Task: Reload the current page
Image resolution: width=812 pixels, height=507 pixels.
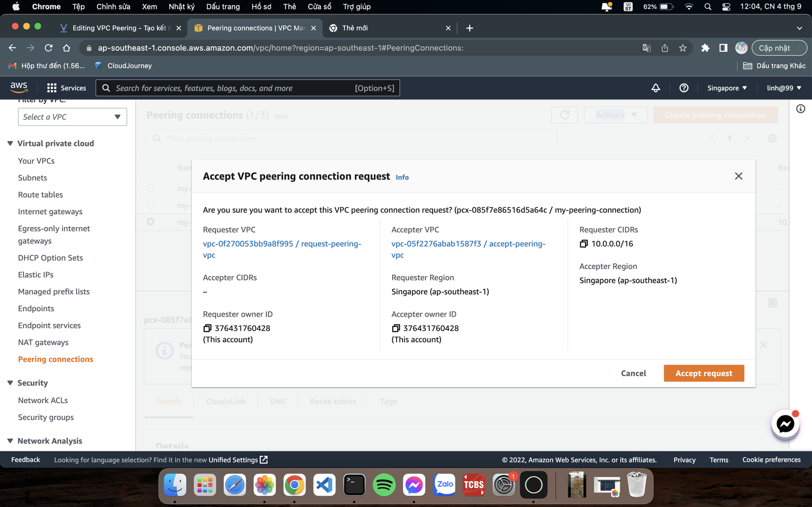Action: point(48,48)
